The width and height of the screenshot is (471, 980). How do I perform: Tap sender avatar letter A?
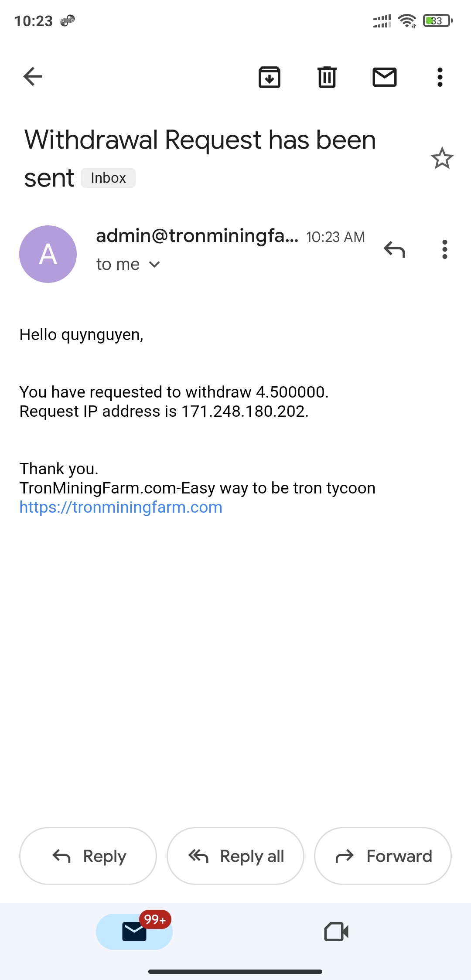[x=48, y=254]
